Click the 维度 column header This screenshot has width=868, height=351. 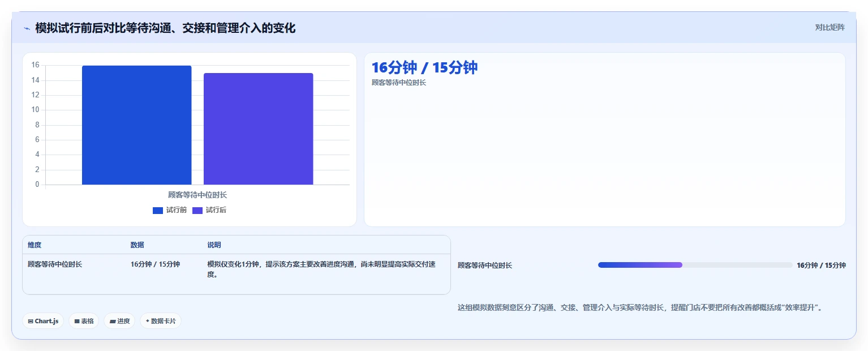(35, 245)
